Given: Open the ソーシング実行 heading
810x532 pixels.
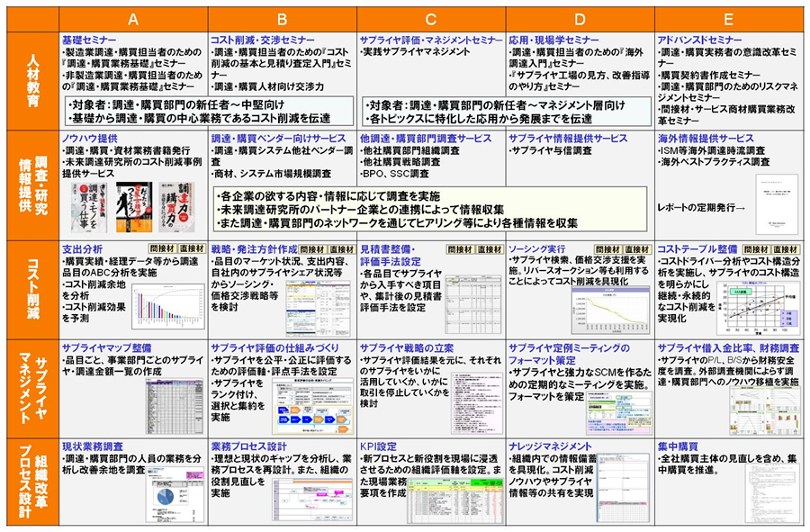Looking at the screenshot, I should (537, 249).
